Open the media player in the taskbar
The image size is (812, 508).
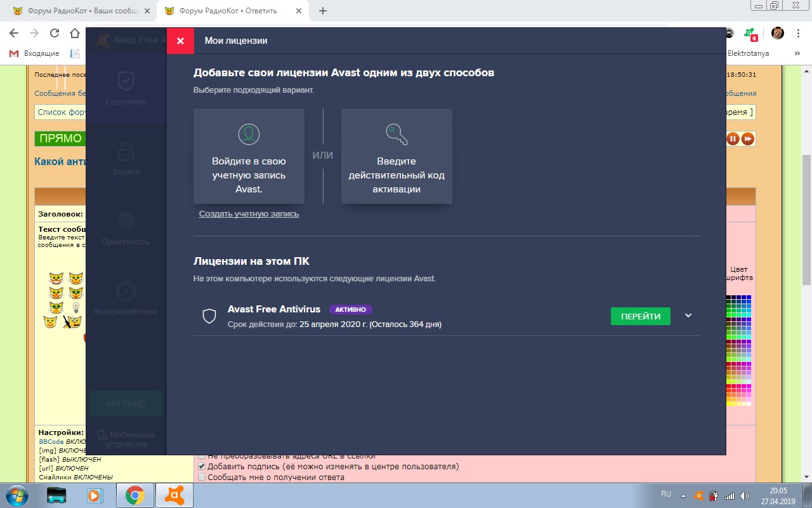(x=96, y=495)
